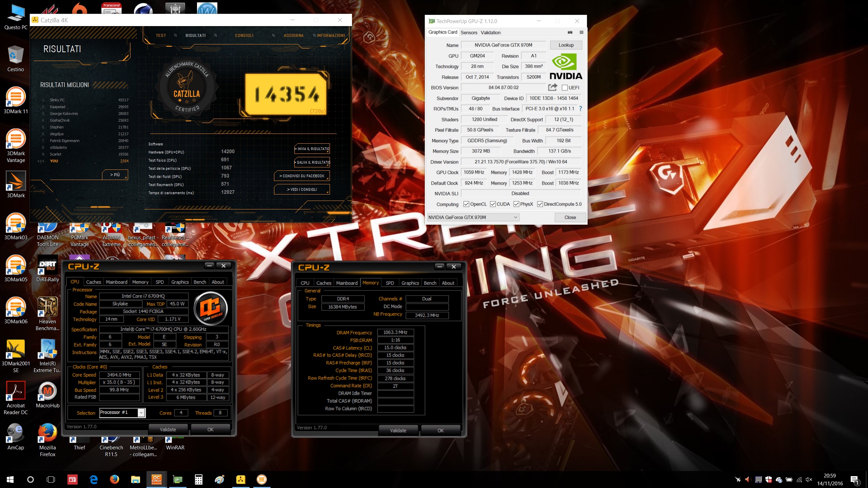
Task: Open File Explorer from taskbar
Action: pyautogui.click(x=135, y=480)
